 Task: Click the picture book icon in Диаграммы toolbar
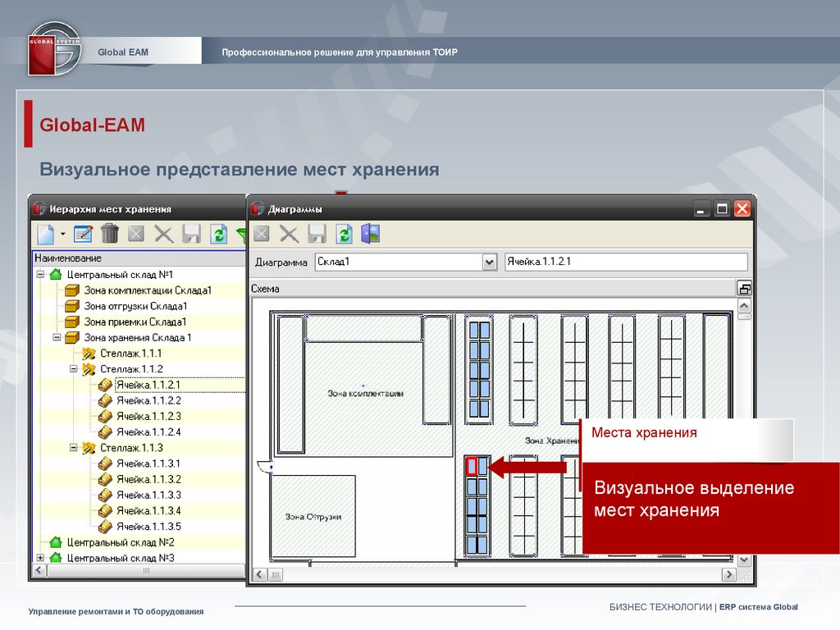point(371,234)
